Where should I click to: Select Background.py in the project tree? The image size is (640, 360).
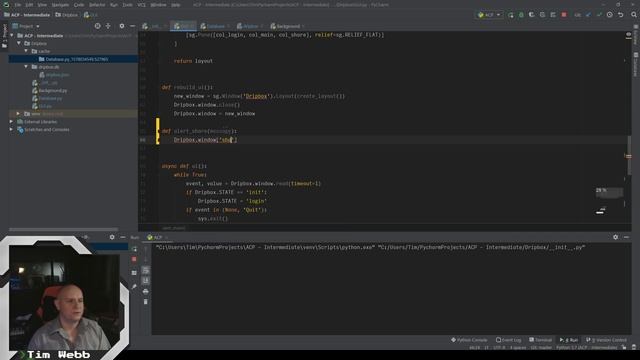[53, 91]
